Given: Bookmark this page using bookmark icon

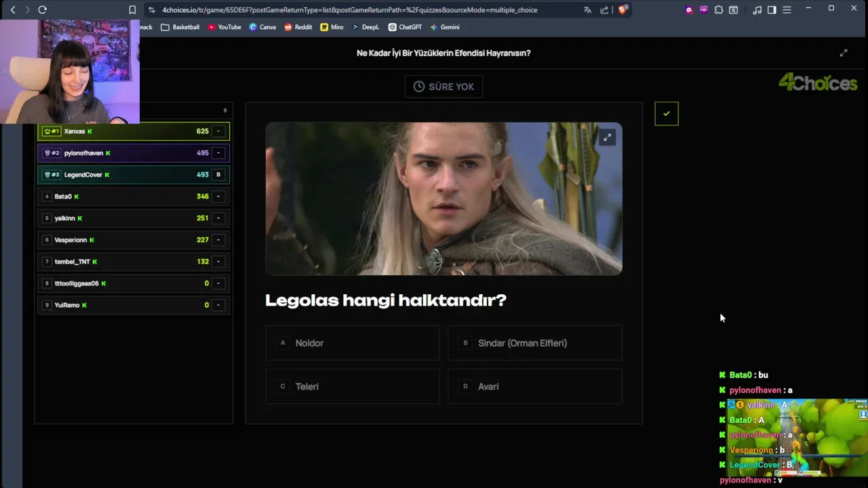Looking at the screenshot, I should click(x=132, y=9).
